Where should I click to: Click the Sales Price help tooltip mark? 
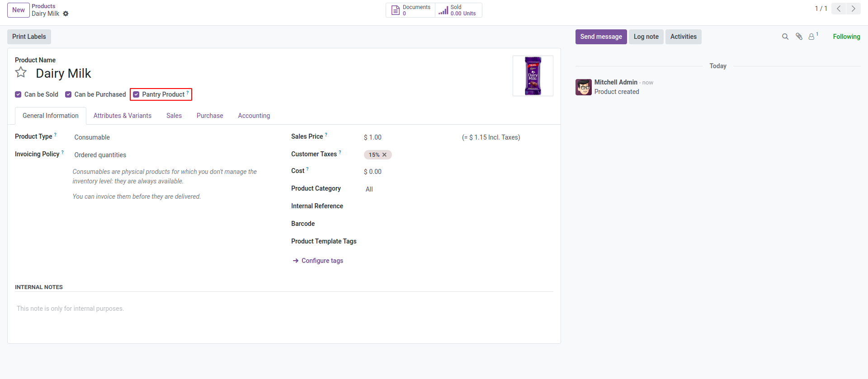pyautogui.click(x=326, y=134)
